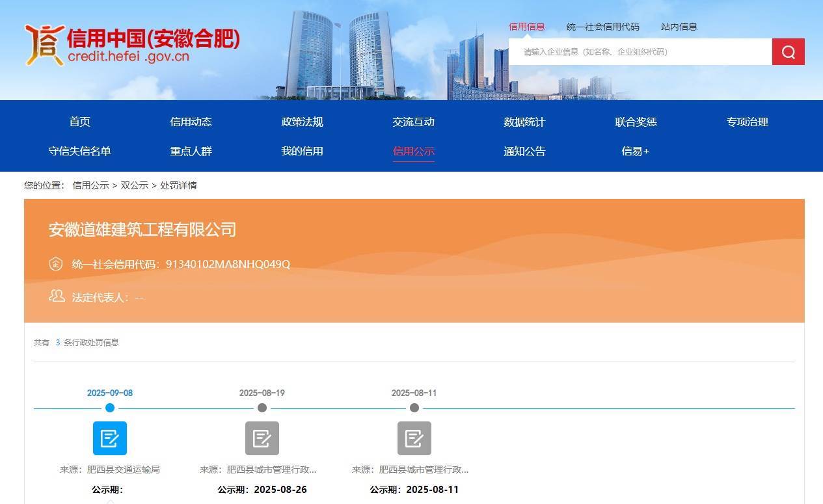Open the 政策法规 menu
The width and height of the screenshot is (823, 504).
(x=302, y=122)
